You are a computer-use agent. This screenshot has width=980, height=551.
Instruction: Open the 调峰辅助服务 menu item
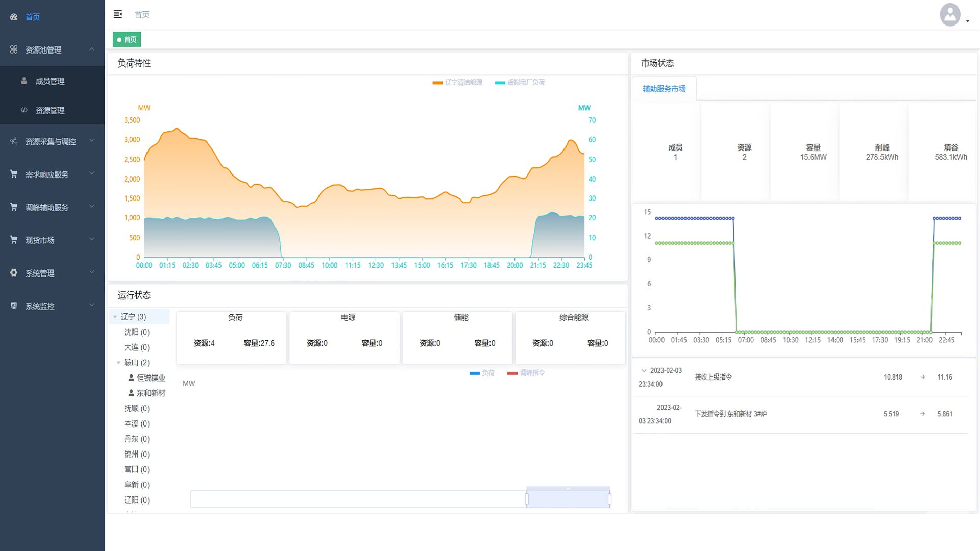tap(47, 207)
